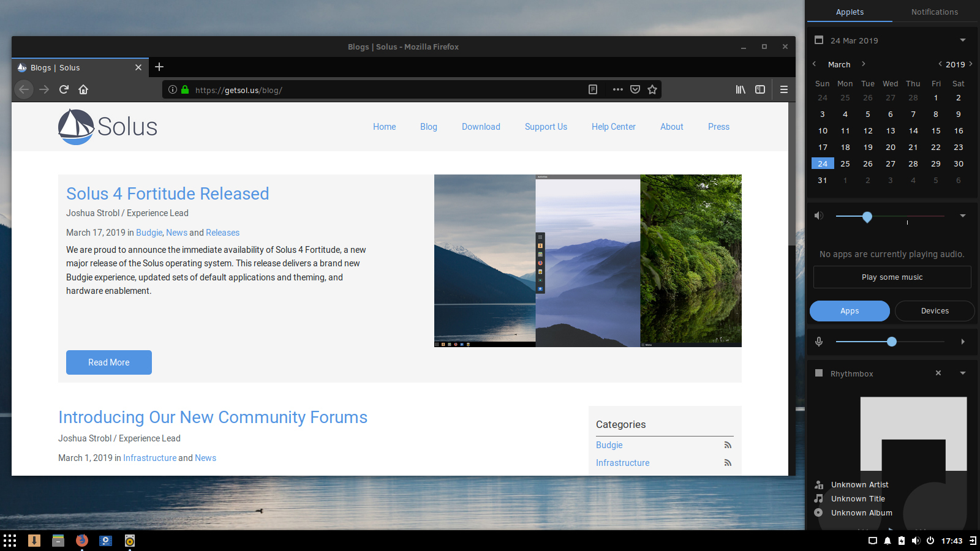Image resolution: width=980 pixels, height=551 pixels.
Task: Collapse the volume applet with its arrow
Action: tap(963, 216)
